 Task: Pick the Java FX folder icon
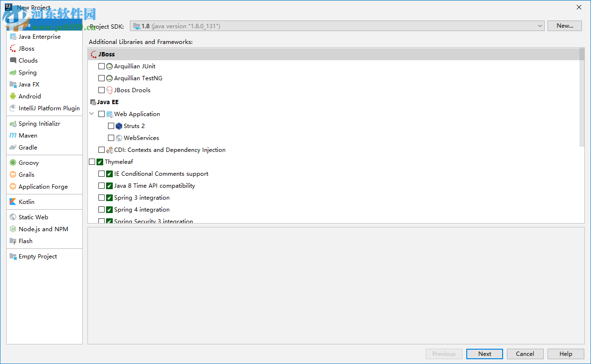[13, 85]
